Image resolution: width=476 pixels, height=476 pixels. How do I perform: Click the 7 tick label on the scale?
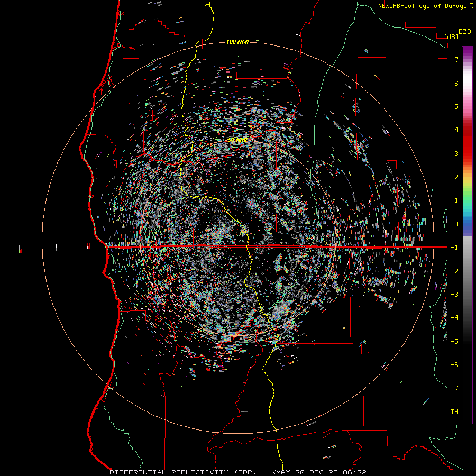456,59
